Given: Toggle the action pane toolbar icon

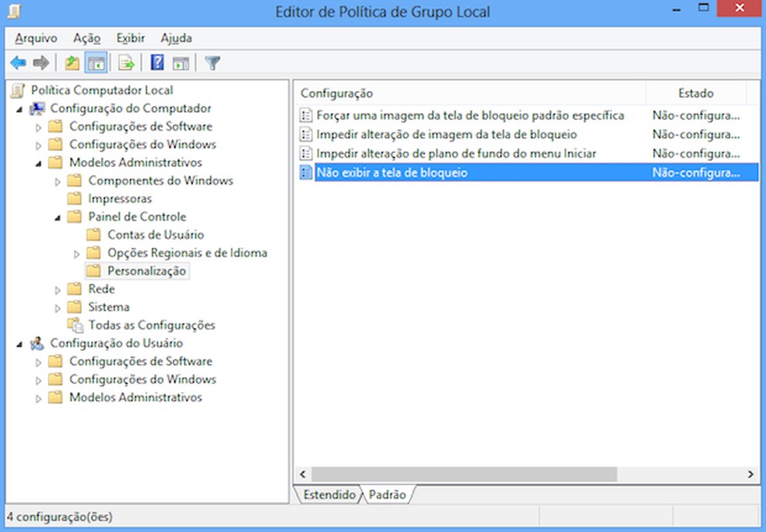Looking at the screenshot, I should coord(181,62).
